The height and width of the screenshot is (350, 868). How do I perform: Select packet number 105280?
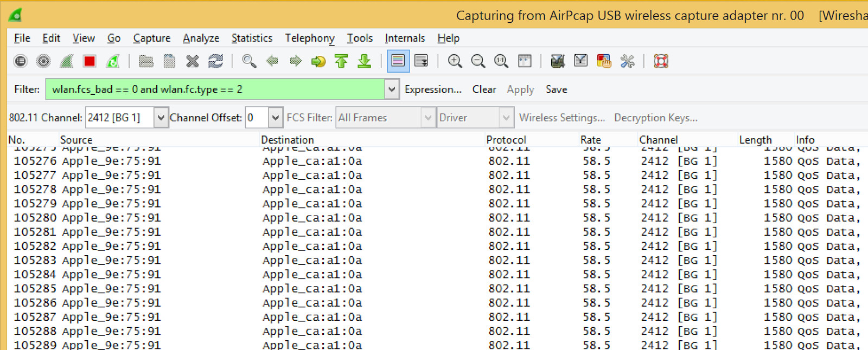(x=438, y=218)
